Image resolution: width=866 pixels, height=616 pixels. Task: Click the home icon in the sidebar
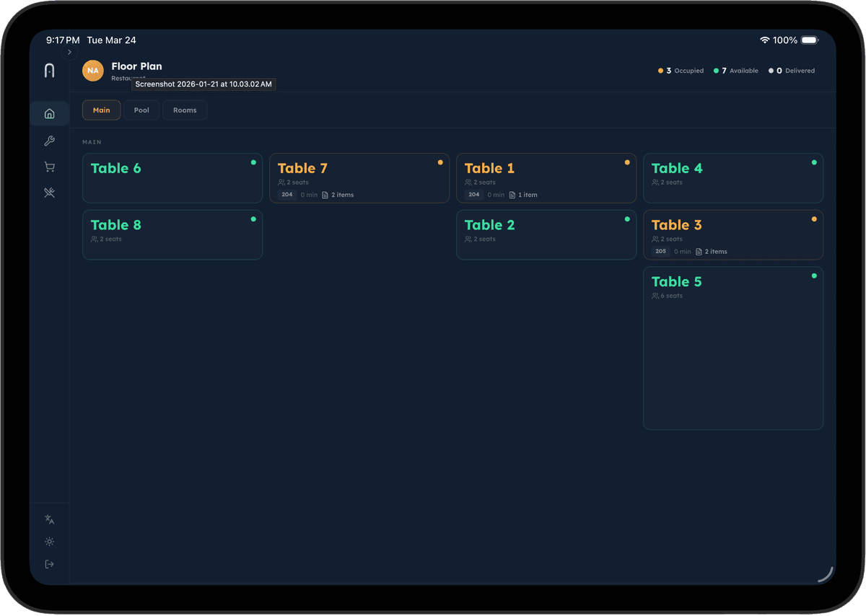point(49,113)
